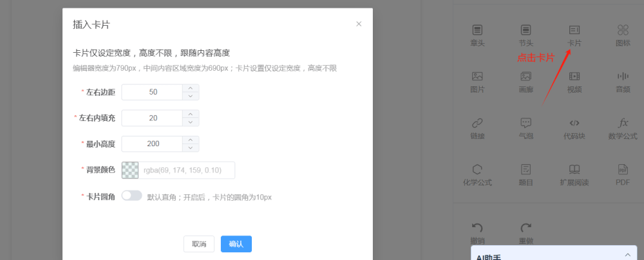Image resolution: width=644 pixels, height=260 pixels.
Task: Collapse the AI助手 panel chevron
Action: point(627,255)
